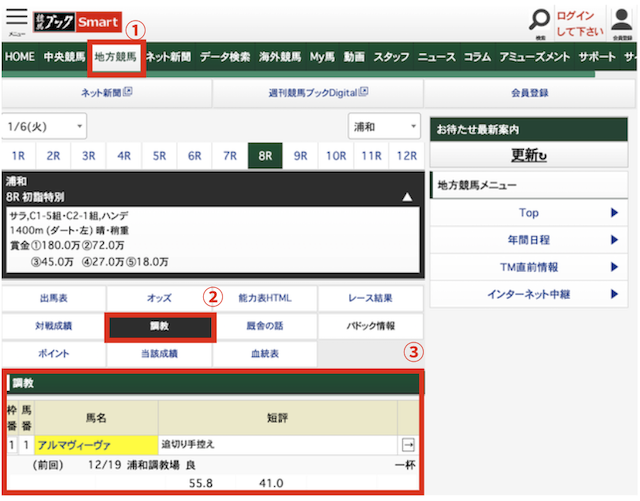
Task: Click the 競馬ブック Smart logo
Action: coord(78,22)
